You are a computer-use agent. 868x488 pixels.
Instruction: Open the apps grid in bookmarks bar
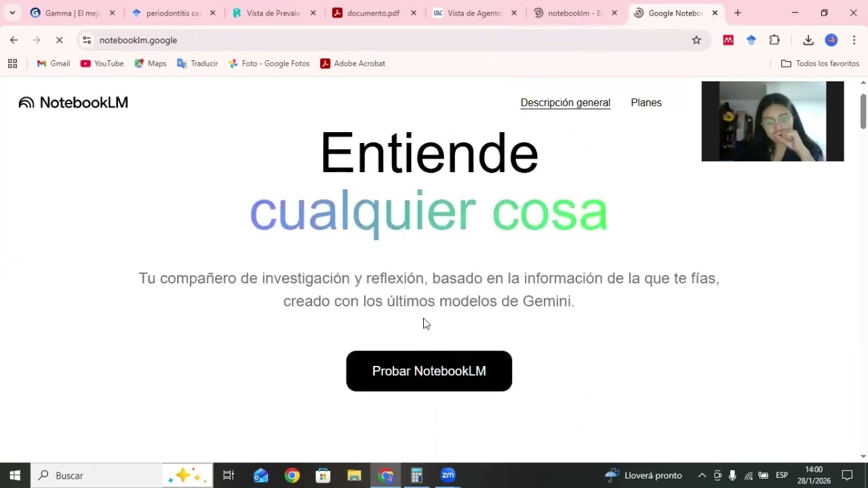click(12, 64)
